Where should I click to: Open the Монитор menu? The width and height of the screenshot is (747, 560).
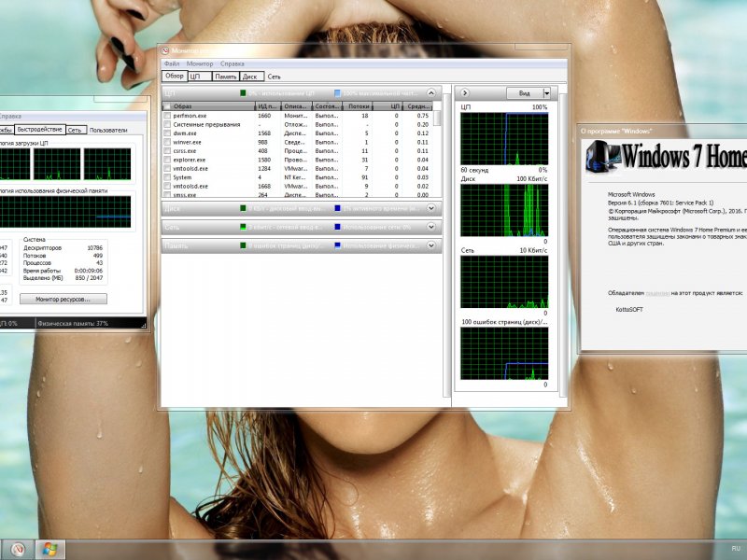[200, 63]
